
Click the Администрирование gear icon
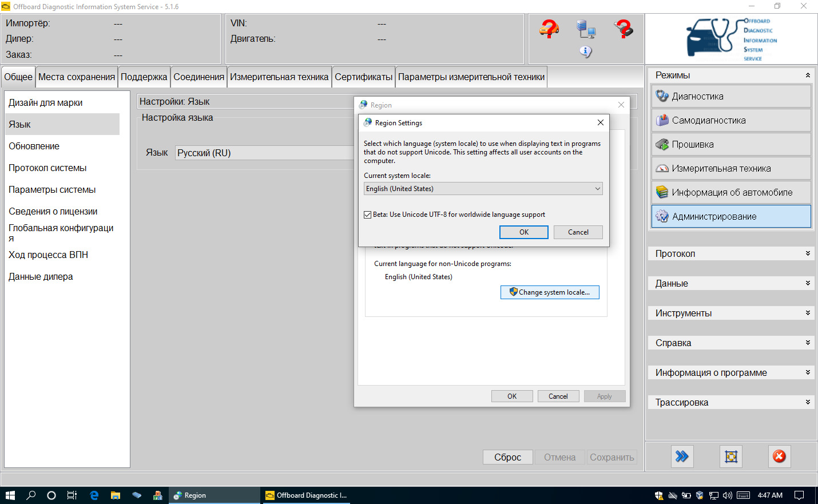tap(662, 216)
